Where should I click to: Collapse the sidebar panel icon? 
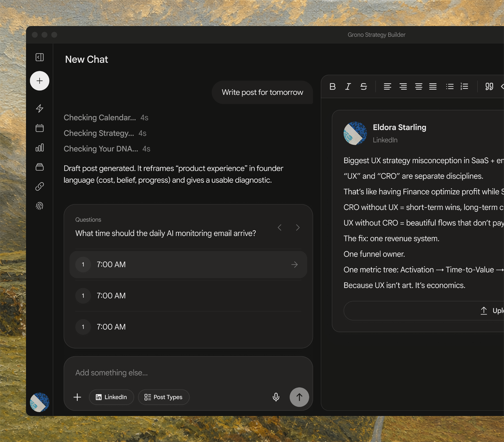pyautogui.click(x=40, y=57)
